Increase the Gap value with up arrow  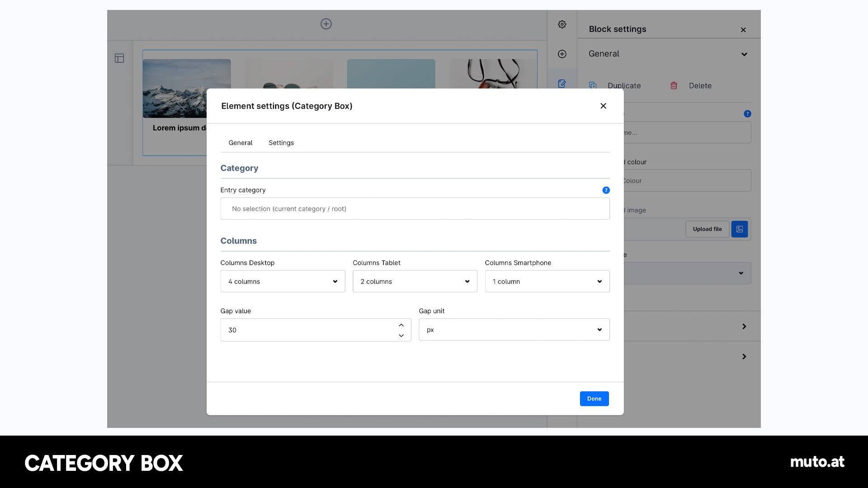point(401,325)
